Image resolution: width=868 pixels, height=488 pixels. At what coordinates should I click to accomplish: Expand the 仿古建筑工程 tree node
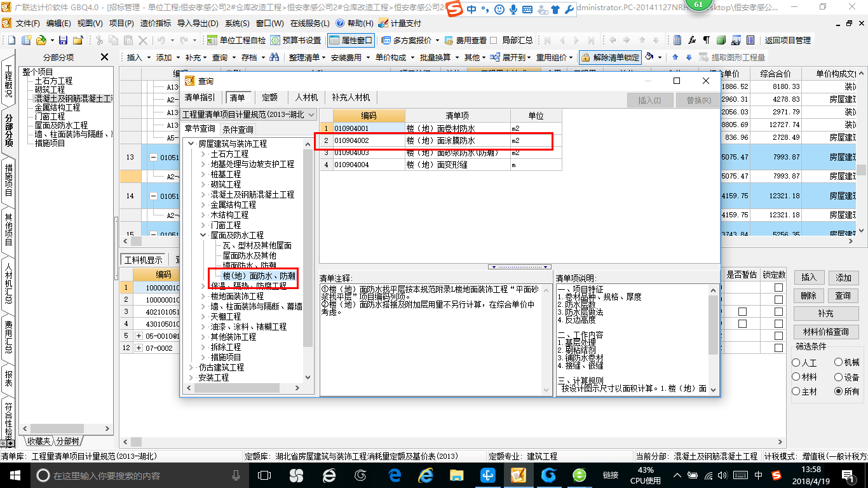[x=191, y=367]
